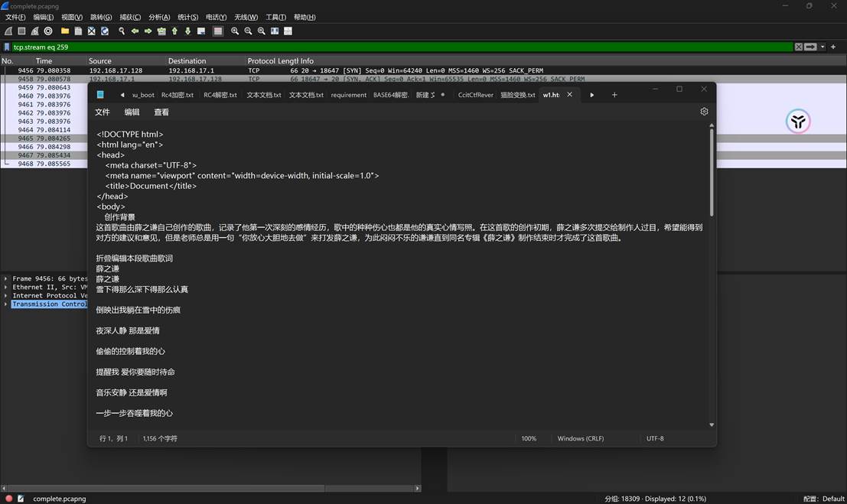Select packet 9468 in the packet list
847x504 pixels.
click(x=46, y=163)
